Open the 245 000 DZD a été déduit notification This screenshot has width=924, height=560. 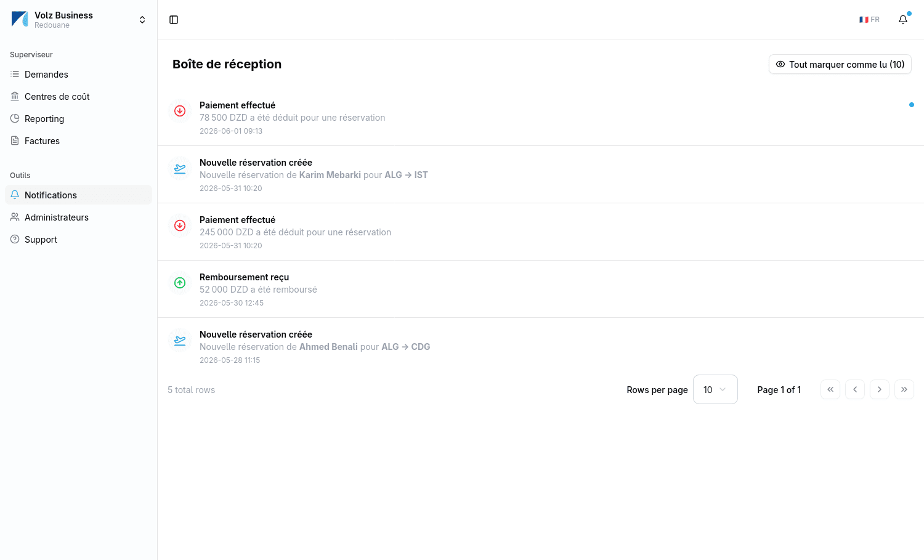(541, 232)
